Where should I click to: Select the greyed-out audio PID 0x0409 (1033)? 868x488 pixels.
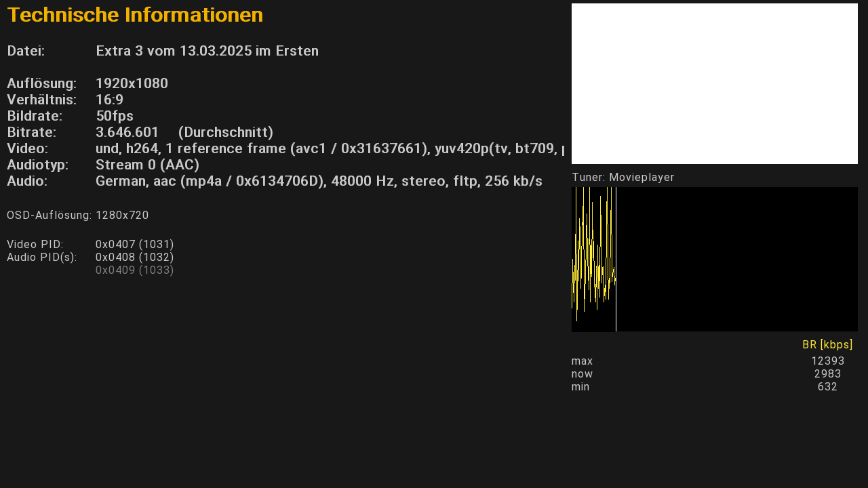134,270
